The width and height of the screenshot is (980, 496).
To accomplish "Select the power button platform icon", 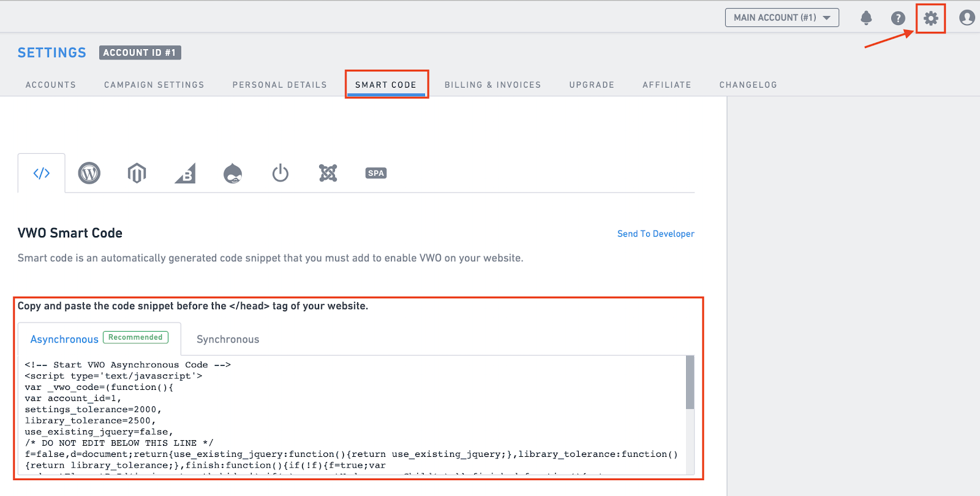I will [281, 174].
